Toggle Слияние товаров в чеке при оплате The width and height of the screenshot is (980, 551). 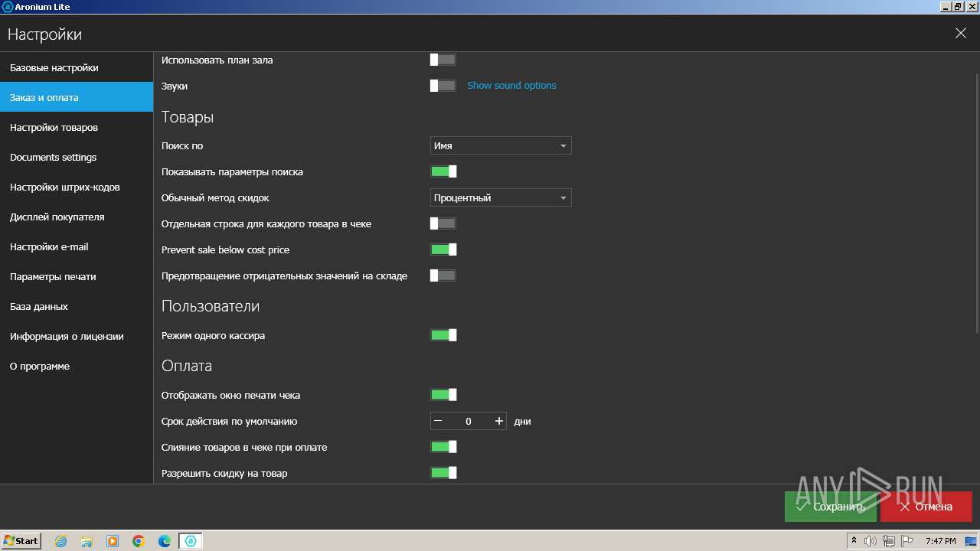[x=443, y=447]
